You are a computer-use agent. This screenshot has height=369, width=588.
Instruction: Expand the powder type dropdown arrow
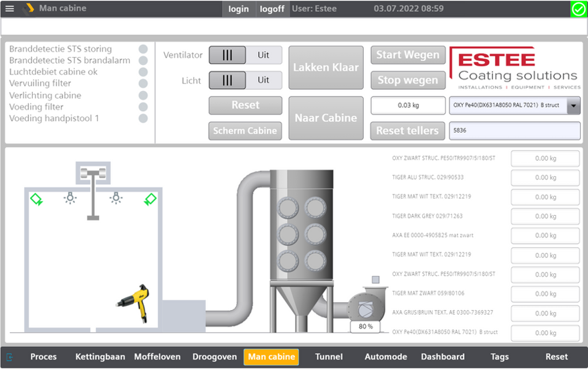click(x=573, y=106)
